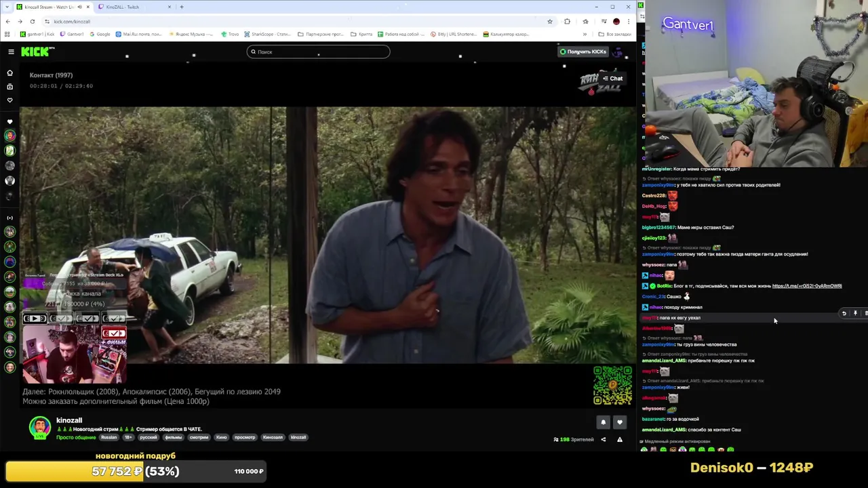Screen dimensions: 868x488
Task: Select Russian tag
Action: (108, 437)
